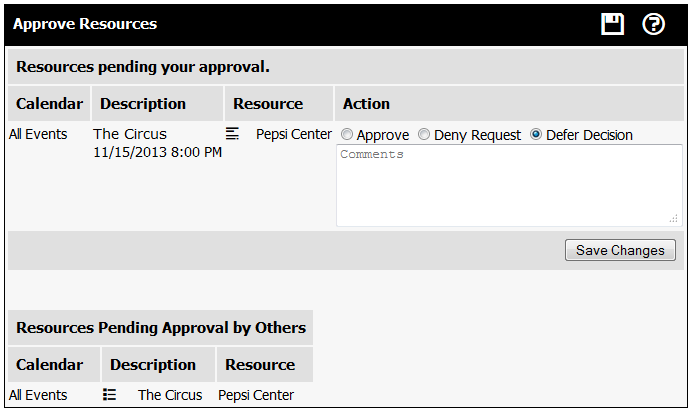Open help via question mark icon
Screen dimensions: 693x413
[653, 24]
